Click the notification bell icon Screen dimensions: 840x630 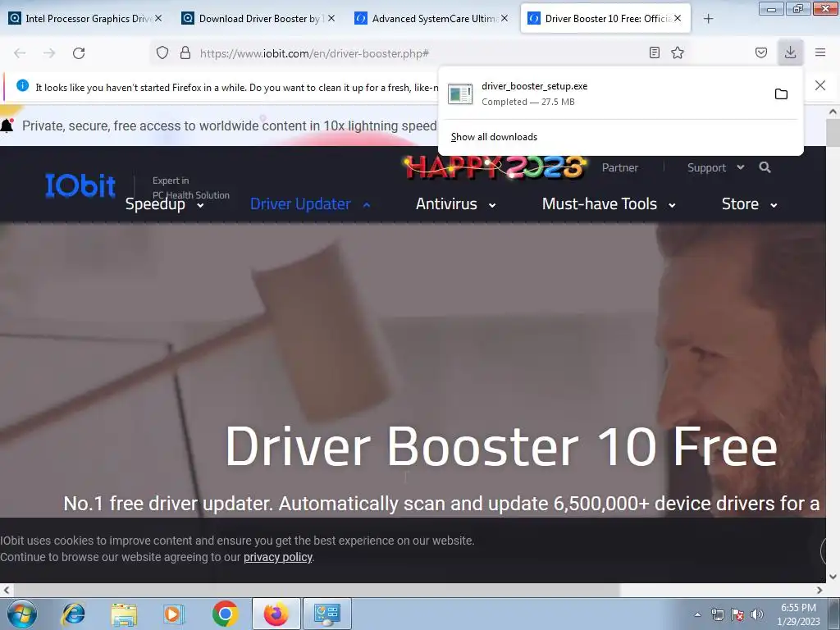pos(7,126)
